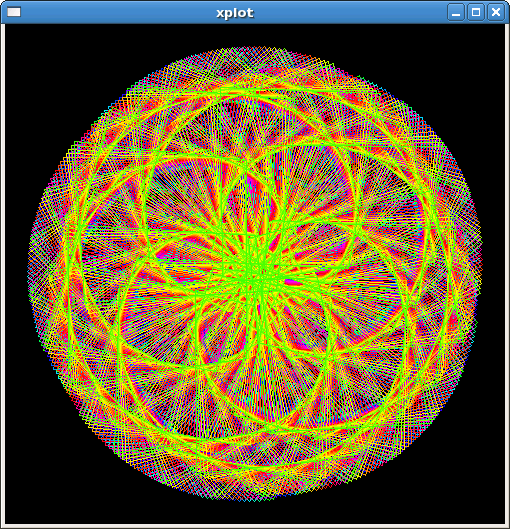Image resolution: width=510 pixels, height=529 pixels.
Task: Click the black bottom-left corner of the canvas
Action: click(x=20, y=509)
